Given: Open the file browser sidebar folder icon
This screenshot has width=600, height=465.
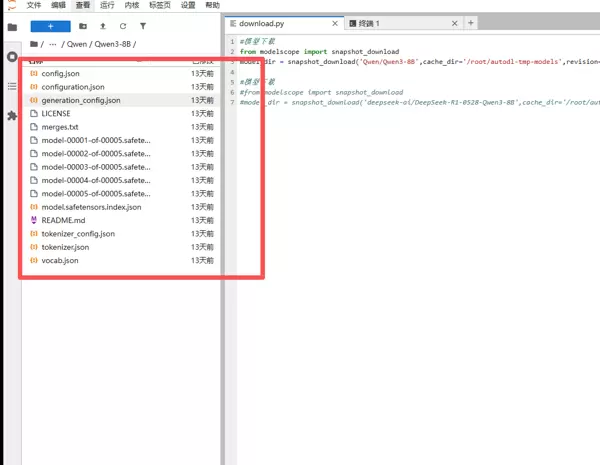Looking at the screenshot, I should [12, 27].
